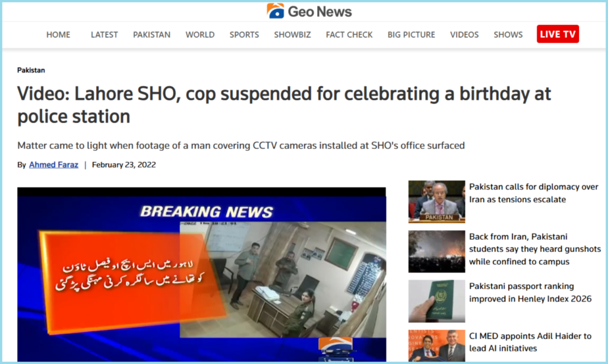Click the Geo News logo icon
608x364 pixels.
275,11
